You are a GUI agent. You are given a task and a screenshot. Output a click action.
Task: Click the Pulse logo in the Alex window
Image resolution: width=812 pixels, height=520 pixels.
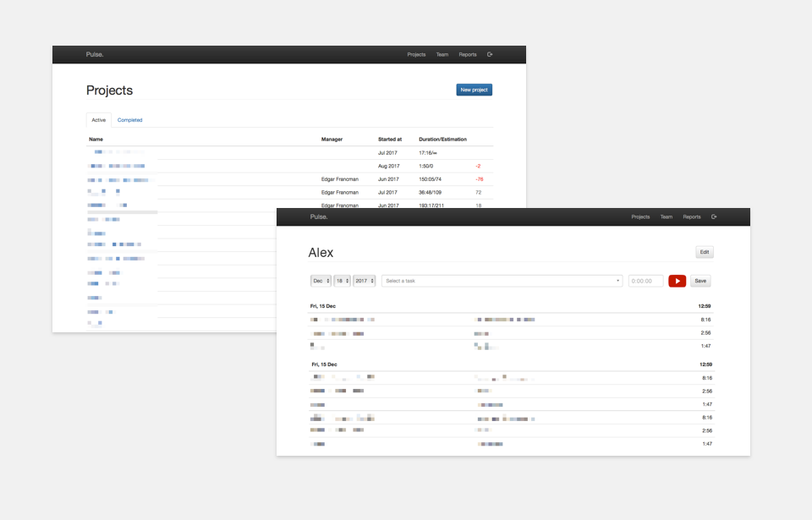point(319,217)
